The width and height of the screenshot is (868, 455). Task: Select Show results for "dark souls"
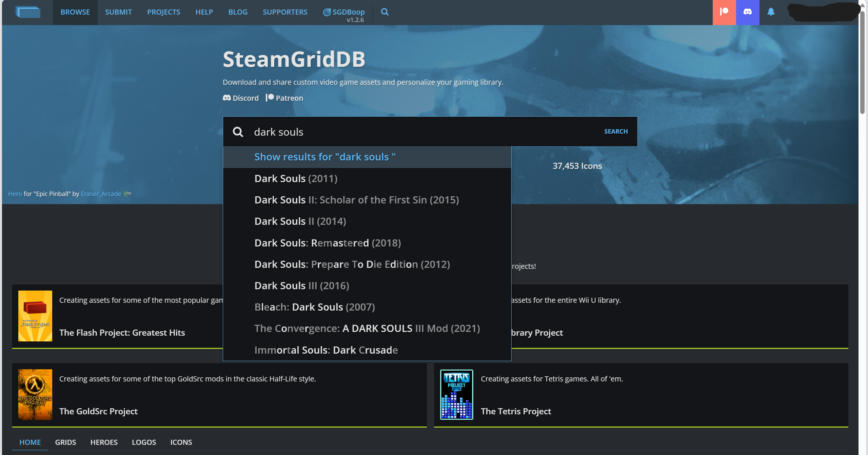[367, 157]
